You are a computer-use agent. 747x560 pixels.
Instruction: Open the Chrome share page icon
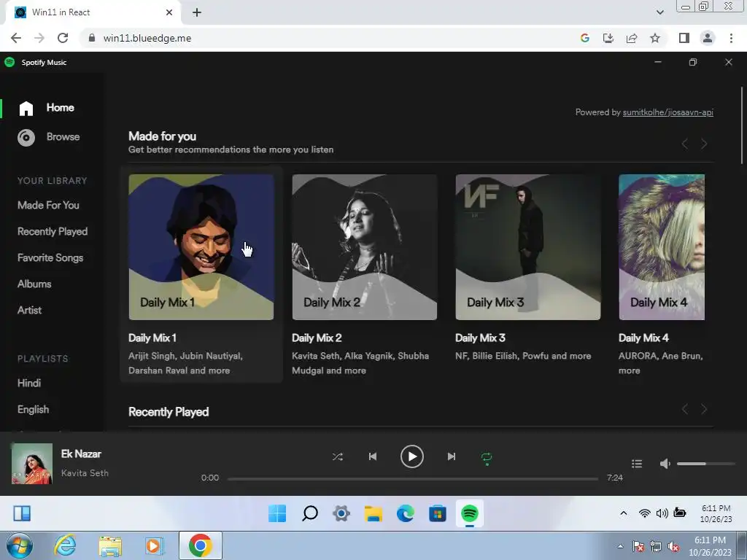[632, 38]
